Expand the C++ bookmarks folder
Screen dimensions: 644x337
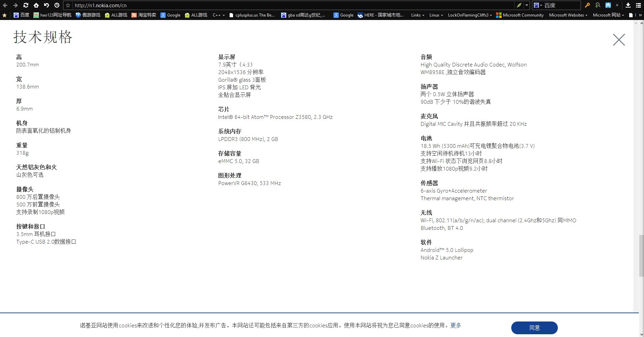(x=218, y=15)
